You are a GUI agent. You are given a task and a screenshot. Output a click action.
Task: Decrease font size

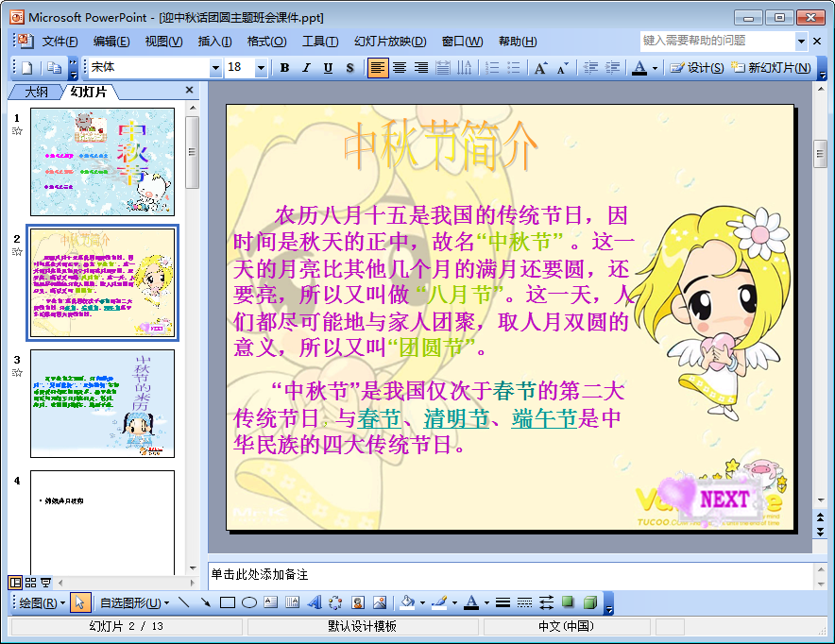click(x=562, y=68)
